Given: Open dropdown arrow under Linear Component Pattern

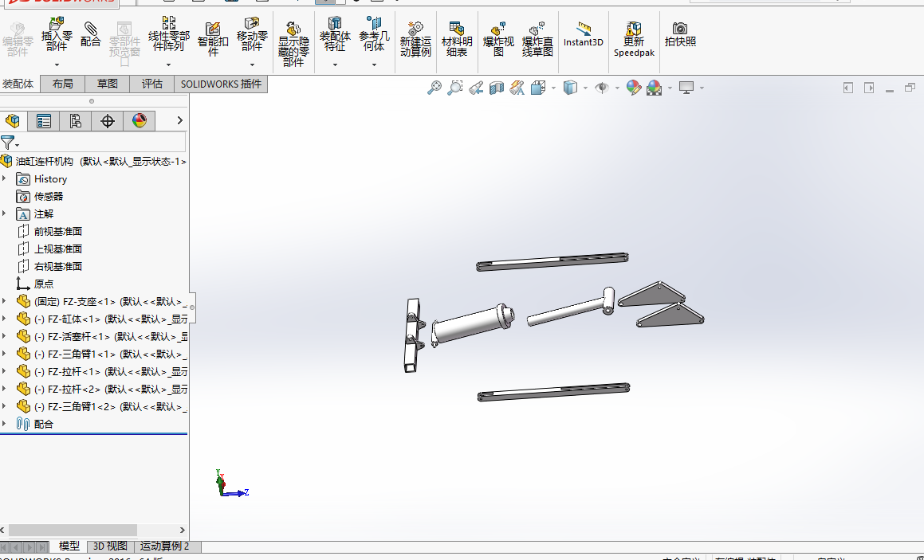Looking at the screenshot, I should tap(168, 65).
